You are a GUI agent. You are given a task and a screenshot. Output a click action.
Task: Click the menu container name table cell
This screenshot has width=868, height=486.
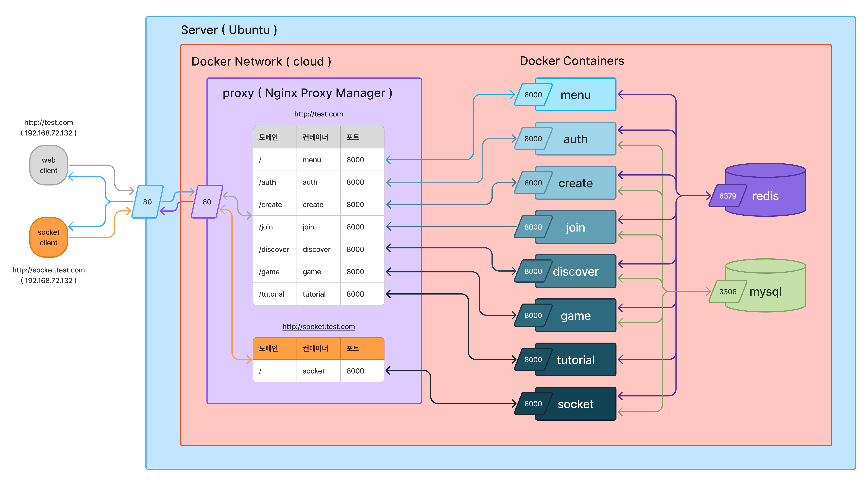(x=318, y=159)
